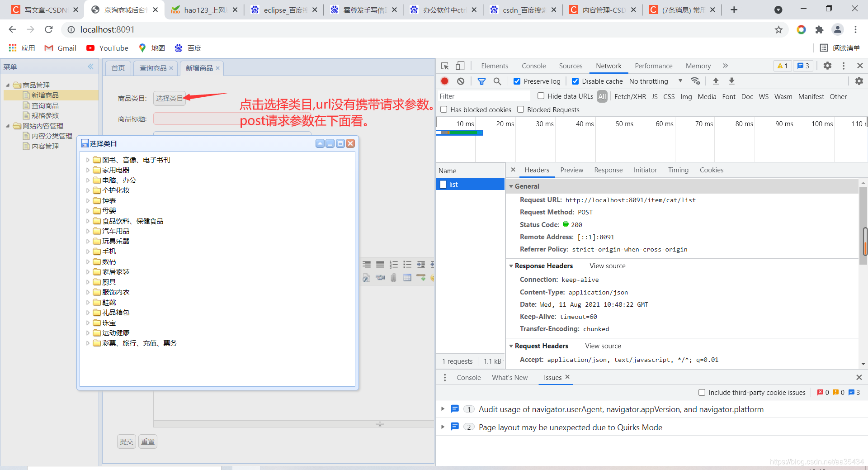Insert a bulleted list in editor
The width and height of the screenshot is (868, 470).
tap(407, 265)
